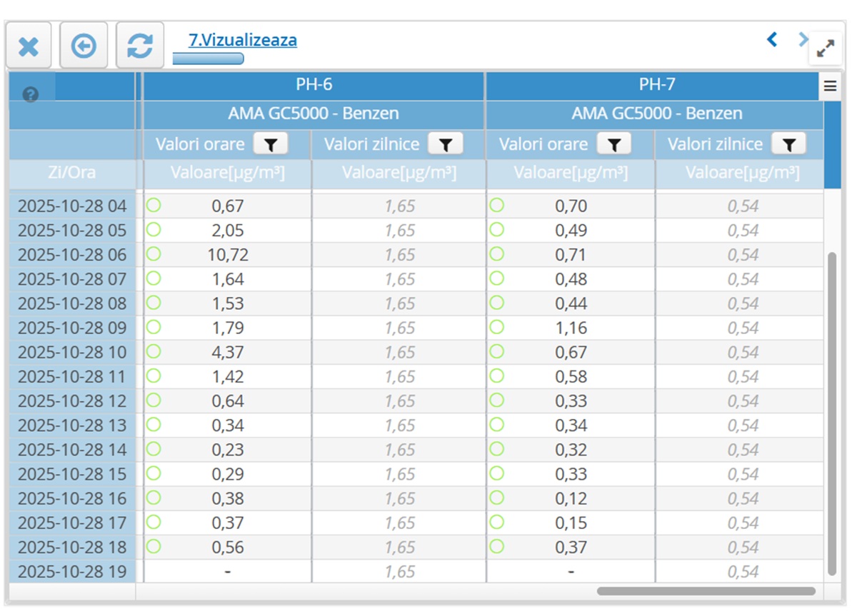This screenshot has height=616, width=857.
Task: Select the PH-6 column group header
Action: pos(314,85)
